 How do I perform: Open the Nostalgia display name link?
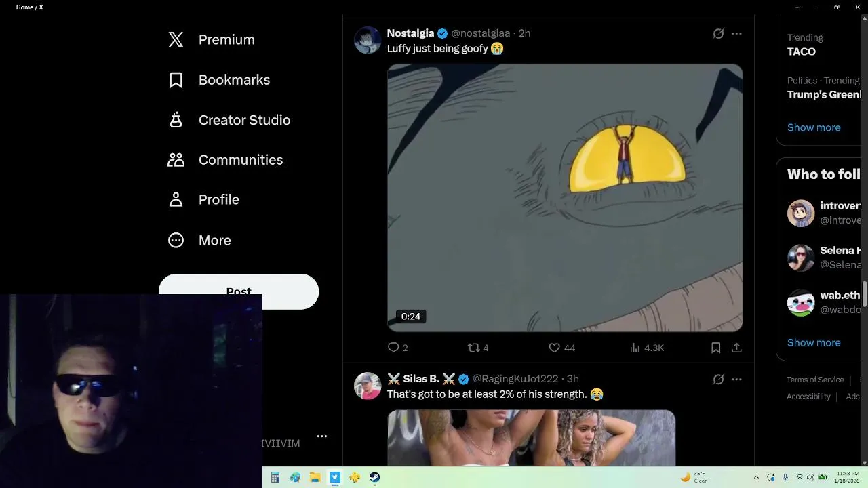pyautogui.click(x=410, y=33)
